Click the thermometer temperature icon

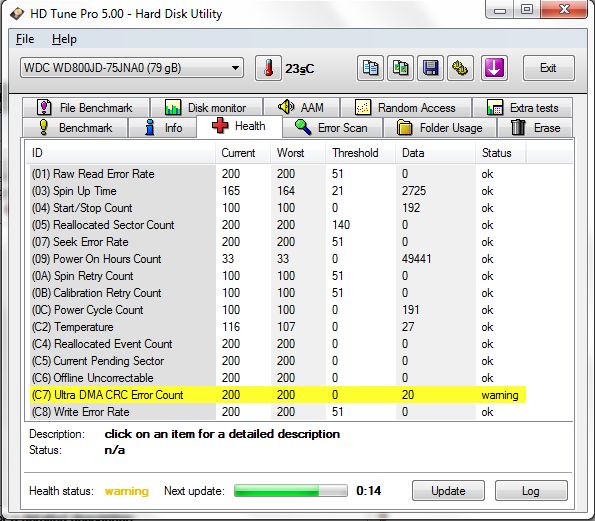(x=268, y=68)
